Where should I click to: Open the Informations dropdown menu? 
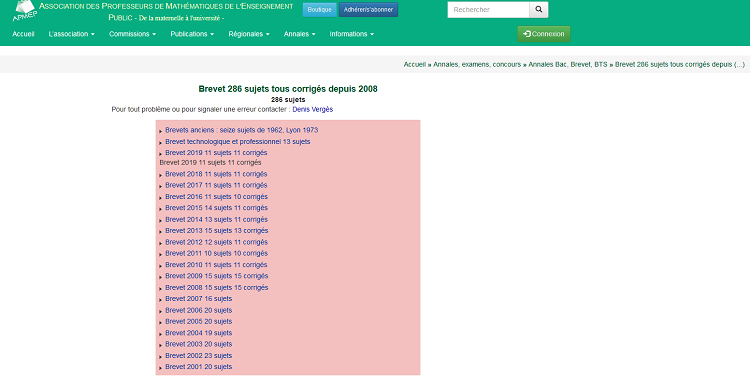(352, 34)
